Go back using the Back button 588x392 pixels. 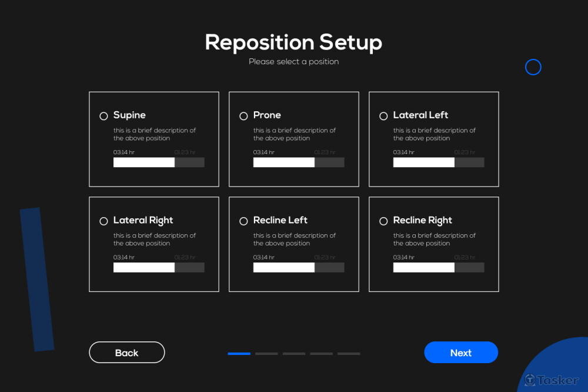point(127,353)
